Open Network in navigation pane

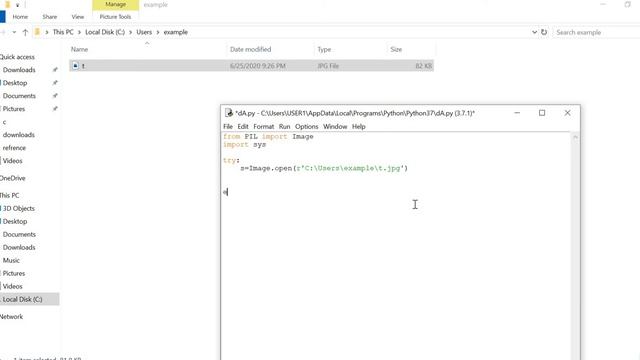tap(11, 316)
